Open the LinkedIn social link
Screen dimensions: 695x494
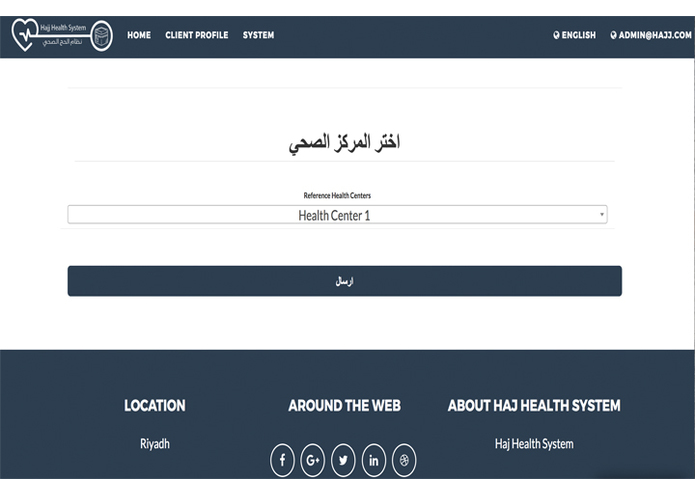pyautogui.click(x=374, y=460)
